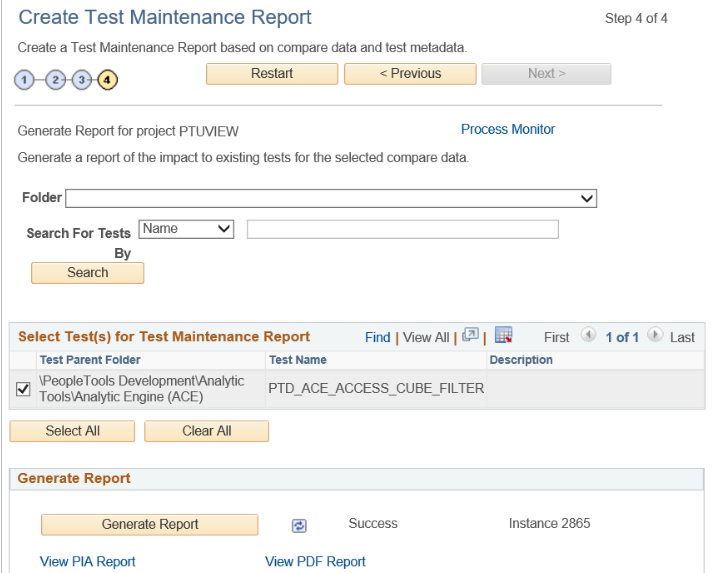The width and height of the screenshot is (716, 573).
Task: Click the Restart button
Action: [272, 73]
